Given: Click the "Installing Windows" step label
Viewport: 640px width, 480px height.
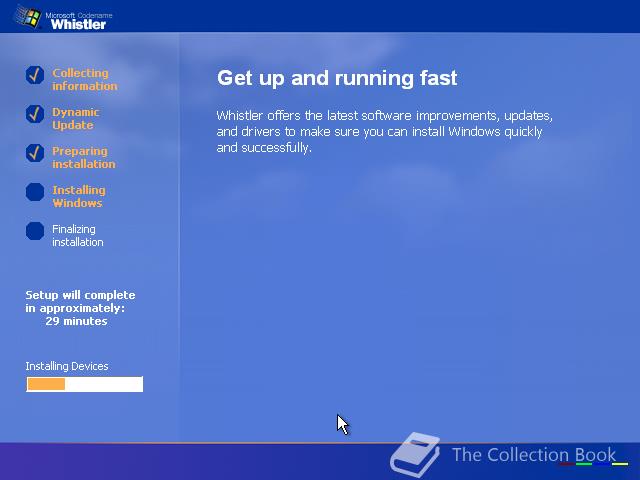Looking at the screenshot, I should click(x=79, y=196).
